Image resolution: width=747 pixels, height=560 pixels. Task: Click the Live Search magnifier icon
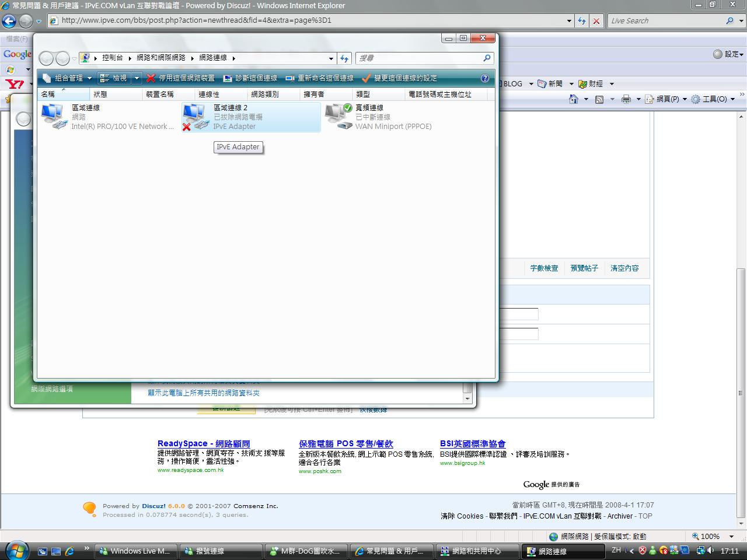click(x=729, y=20)
